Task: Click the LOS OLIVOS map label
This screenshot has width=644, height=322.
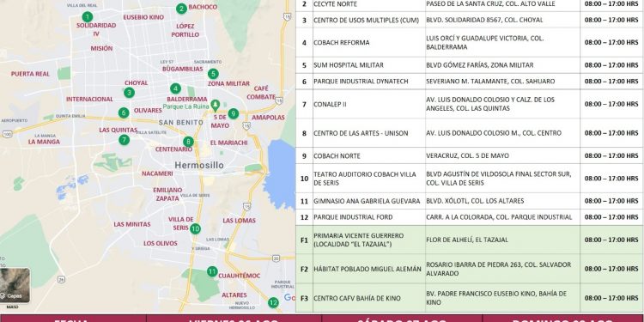Action: (161, 243)
